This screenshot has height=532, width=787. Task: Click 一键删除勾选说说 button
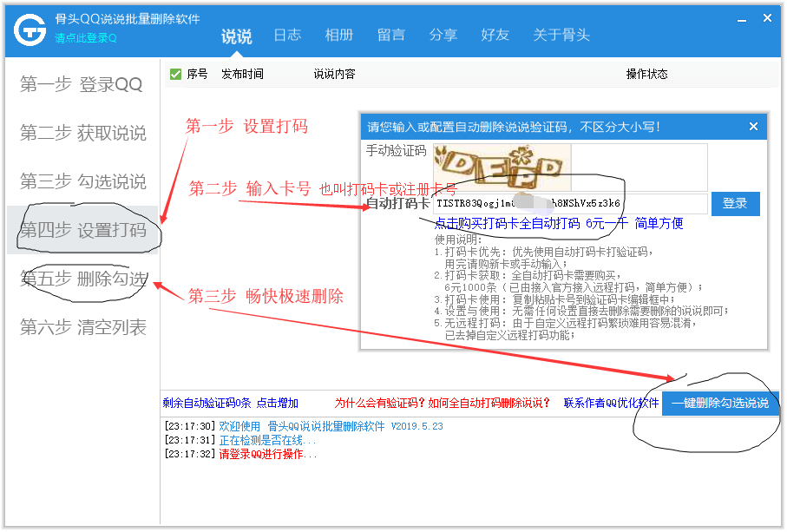pyautogui.click(x=720, y=403)
